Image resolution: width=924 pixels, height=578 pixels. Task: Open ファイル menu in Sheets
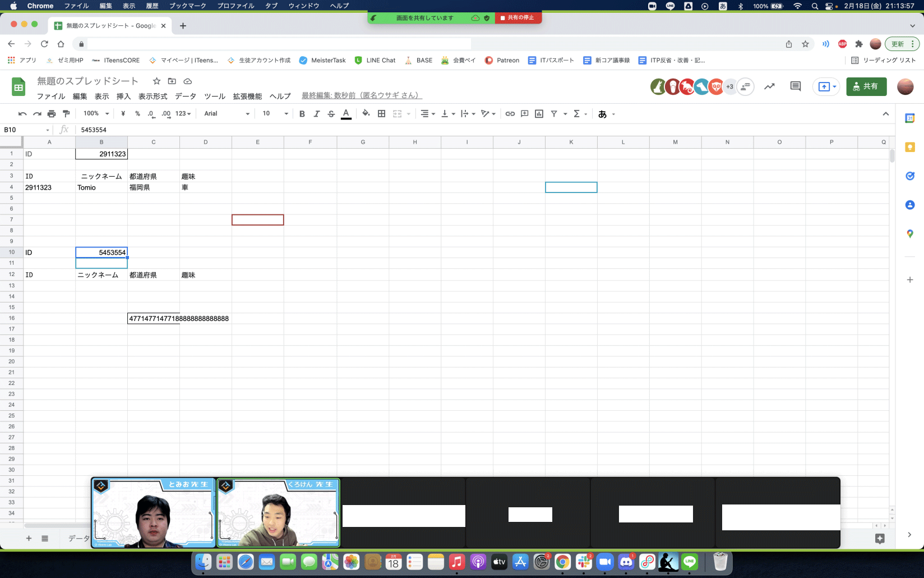[51, 97]
